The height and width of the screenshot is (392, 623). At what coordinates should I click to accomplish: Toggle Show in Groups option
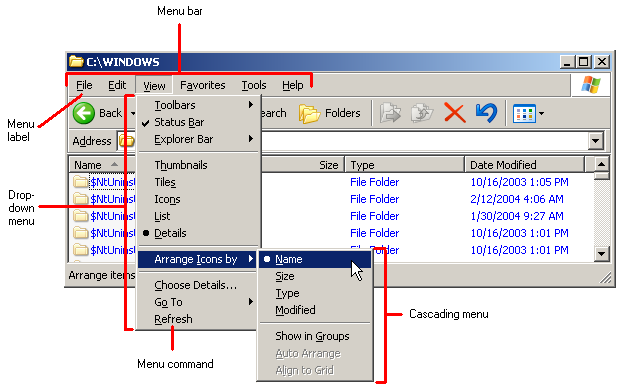(315, 336)
